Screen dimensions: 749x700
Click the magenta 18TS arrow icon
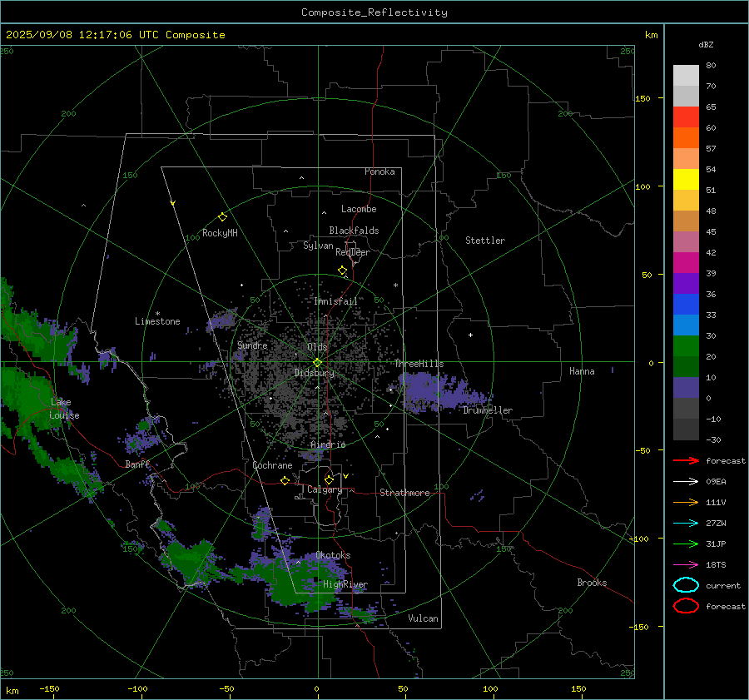686,565
